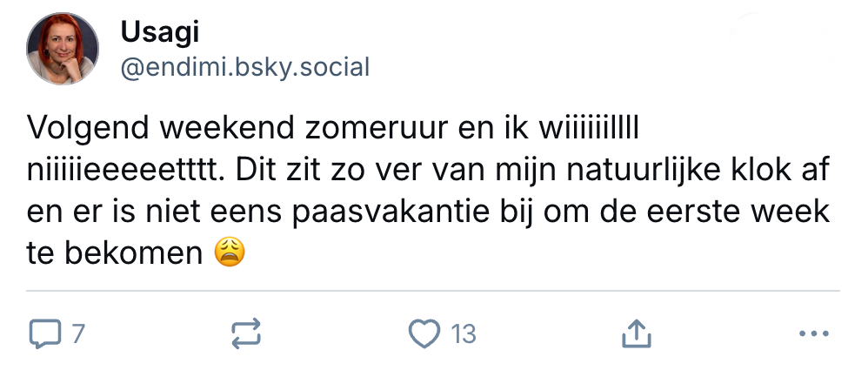868x377 pixels.
Task: Click the reply count 7
Action: tap(77, 333)
